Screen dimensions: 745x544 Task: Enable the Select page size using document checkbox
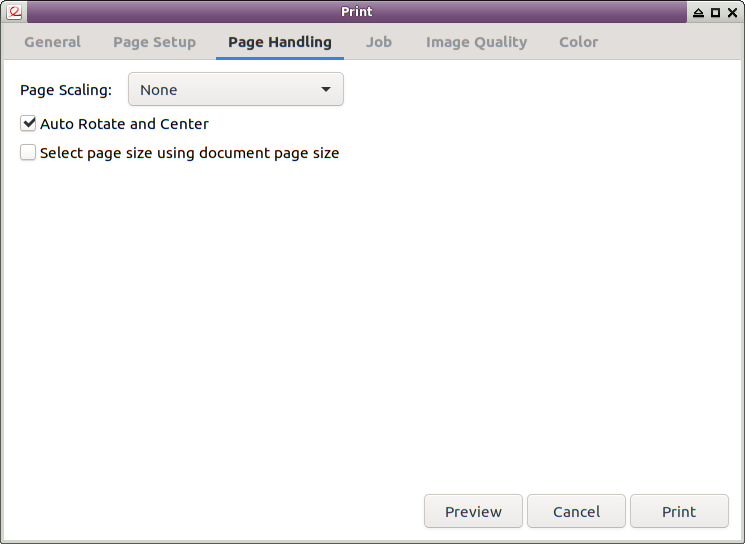28,153
